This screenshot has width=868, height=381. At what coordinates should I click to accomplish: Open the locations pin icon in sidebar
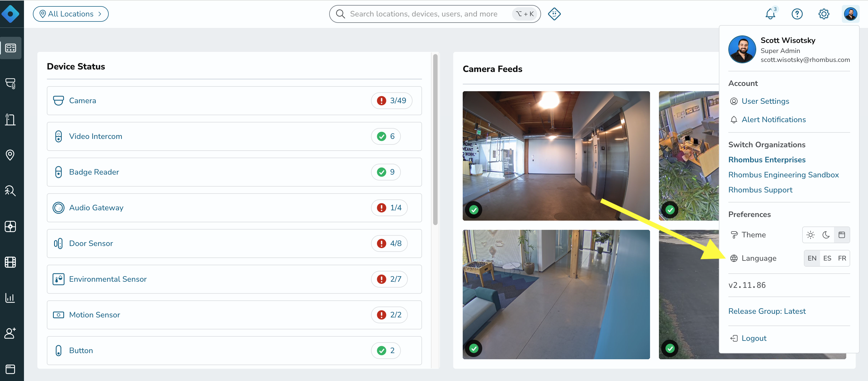click(10, 155)
